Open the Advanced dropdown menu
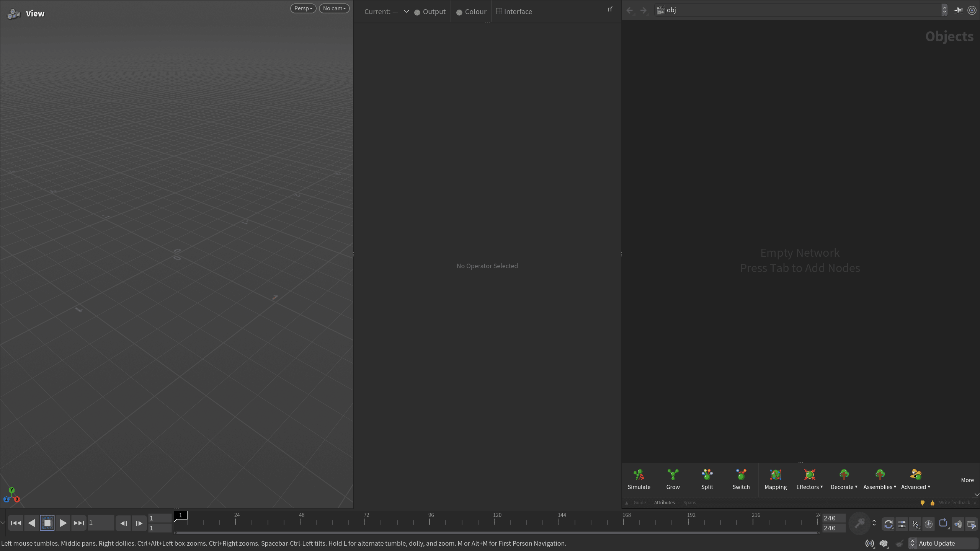Screen dimensions: 980x551 pos(915,479)
